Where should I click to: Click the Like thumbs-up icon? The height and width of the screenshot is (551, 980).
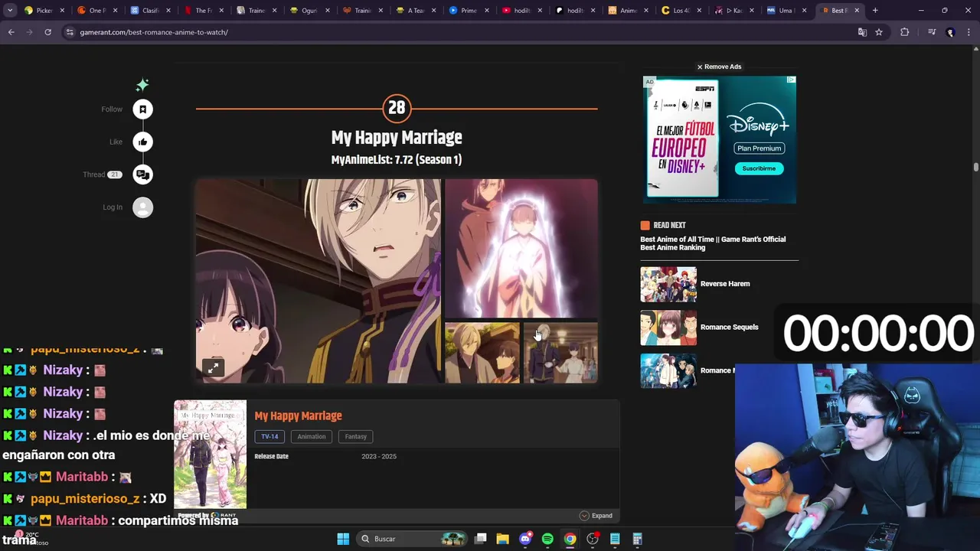[x=142, y=142]
